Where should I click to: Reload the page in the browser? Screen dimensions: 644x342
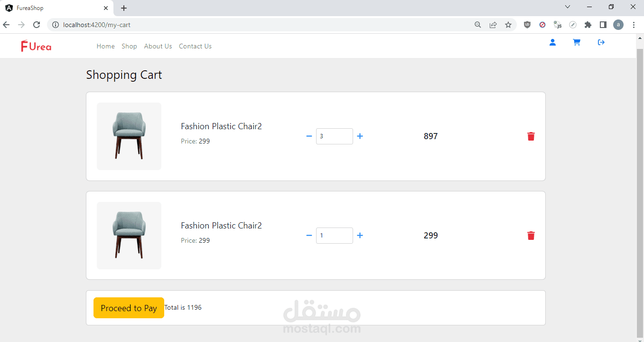point(37,25)
